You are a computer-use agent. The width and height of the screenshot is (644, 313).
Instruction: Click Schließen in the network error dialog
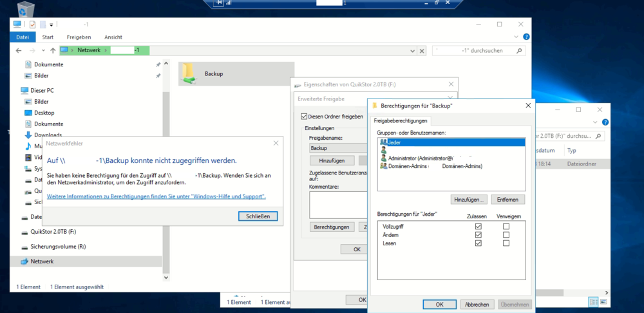[x=258, y=216]
